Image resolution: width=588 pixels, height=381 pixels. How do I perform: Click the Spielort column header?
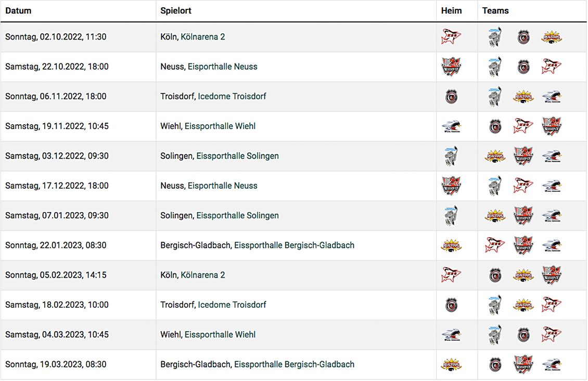click(176, 10)
